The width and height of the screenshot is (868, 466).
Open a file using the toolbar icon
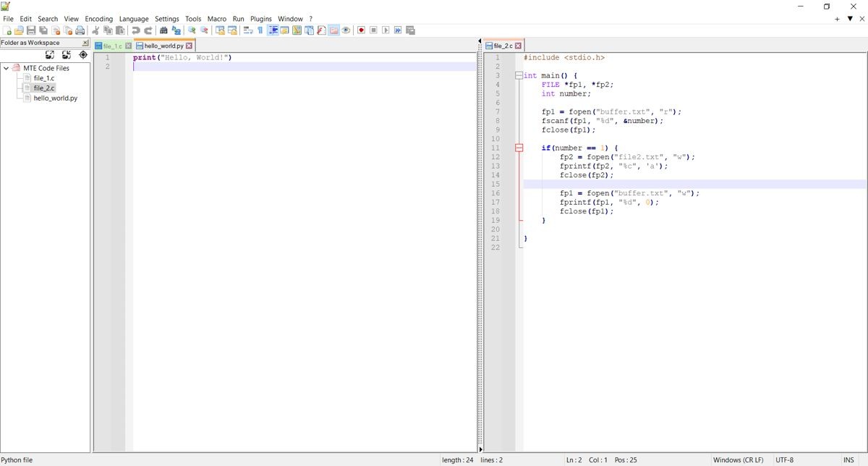point(19,30)
